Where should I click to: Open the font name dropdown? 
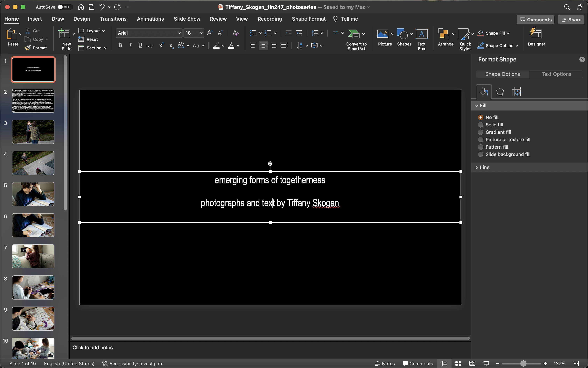pos(179,33)
